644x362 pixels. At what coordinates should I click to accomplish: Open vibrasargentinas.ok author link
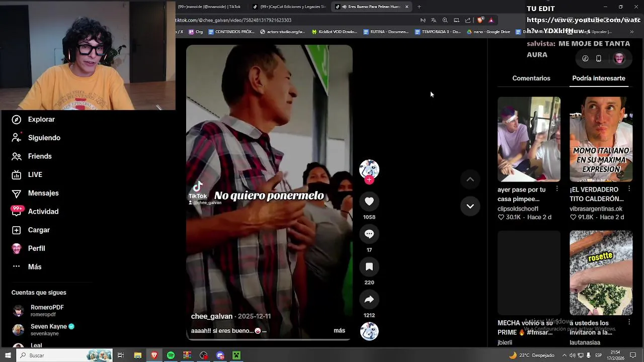(596, 209)
